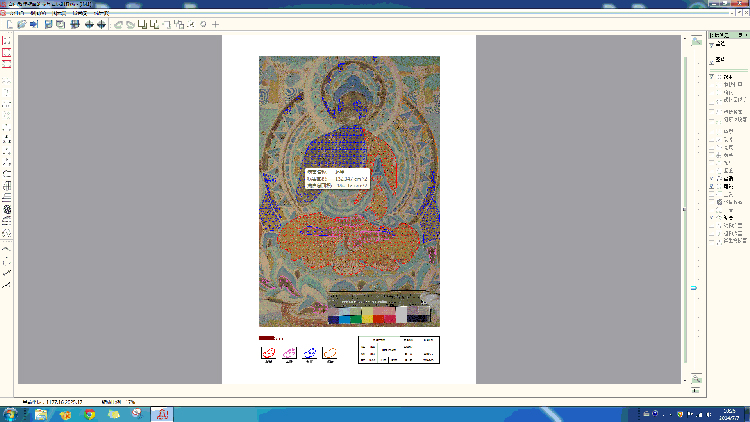The width and height of the screenshot is (750, 422).
Task: Click the redo curved arrow icon
Action: coord(130,24)
